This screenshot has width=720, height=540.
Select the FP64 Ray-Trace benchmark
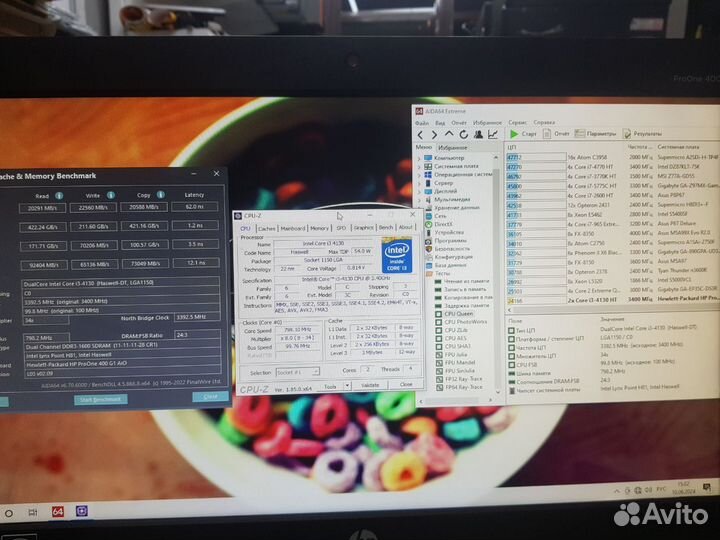[x=459, y=388]
